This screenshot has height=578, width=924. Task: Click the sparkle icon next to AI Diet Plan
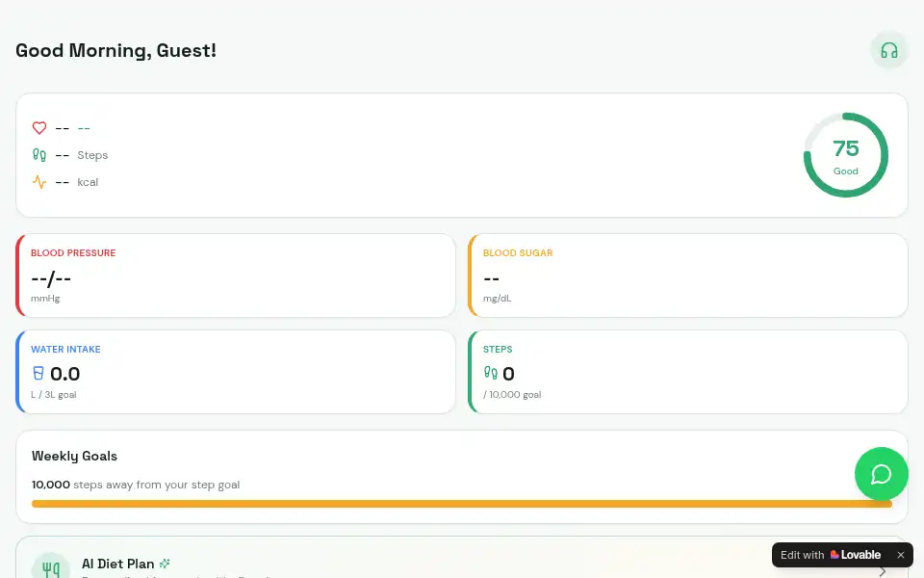point(165,564)
